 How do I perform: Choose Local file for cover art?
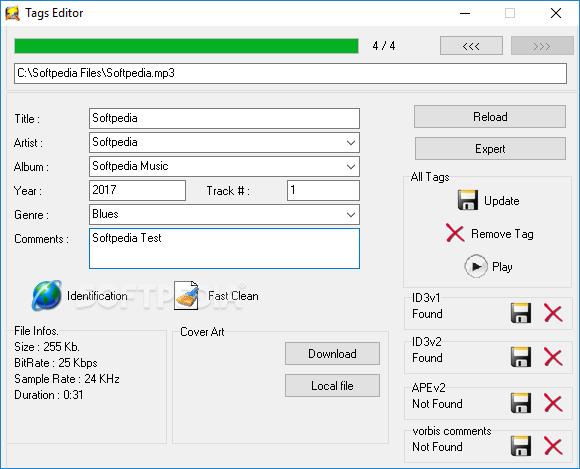[332, 386]
